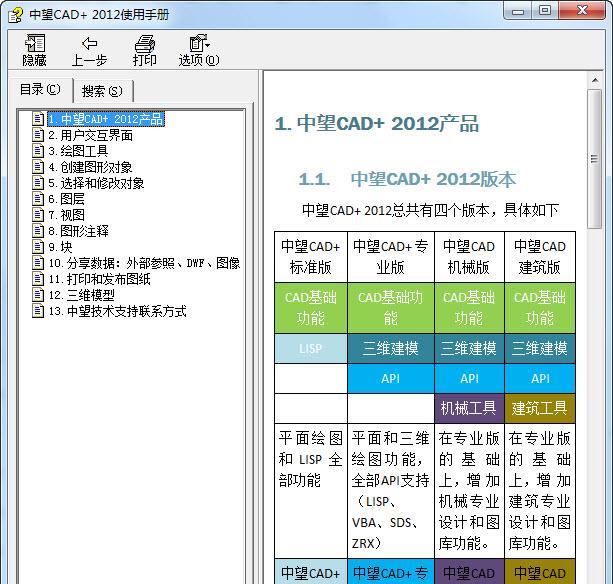This screenshot has width=613, height=584.
Task: Click page icon beside 11. 打印和发布图纸
Action: coord(38,279)
